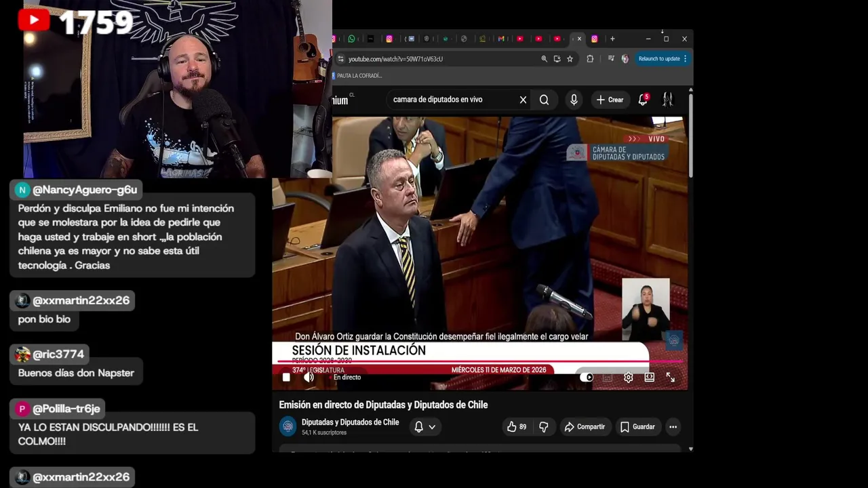Click the scroll down arrow at bottom right
The image size is (868, 488).
(690, 449)
